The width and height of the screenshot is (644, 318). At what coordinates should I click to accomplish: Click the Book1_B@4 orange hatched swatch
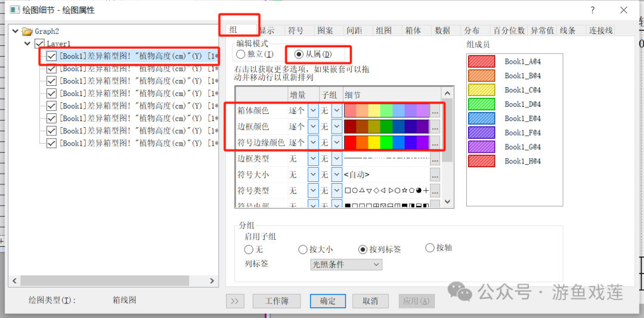(x=481, y=76)
